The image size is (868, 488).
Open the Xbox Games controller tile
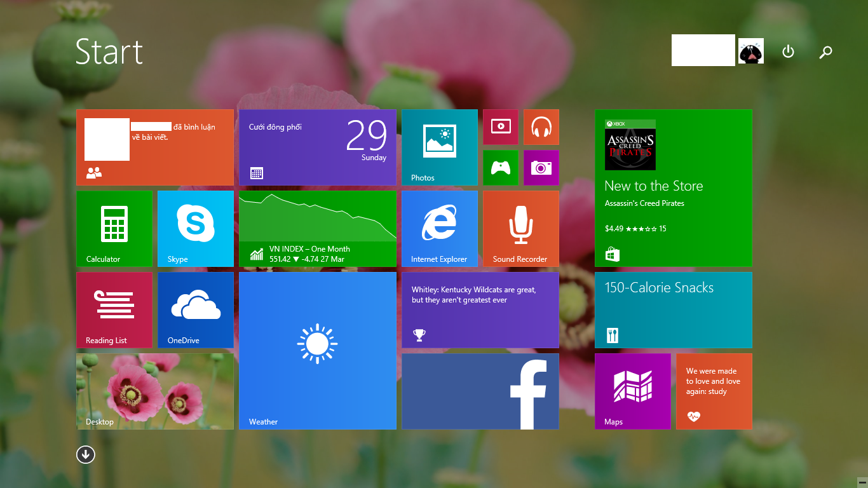tap(501, 168)
